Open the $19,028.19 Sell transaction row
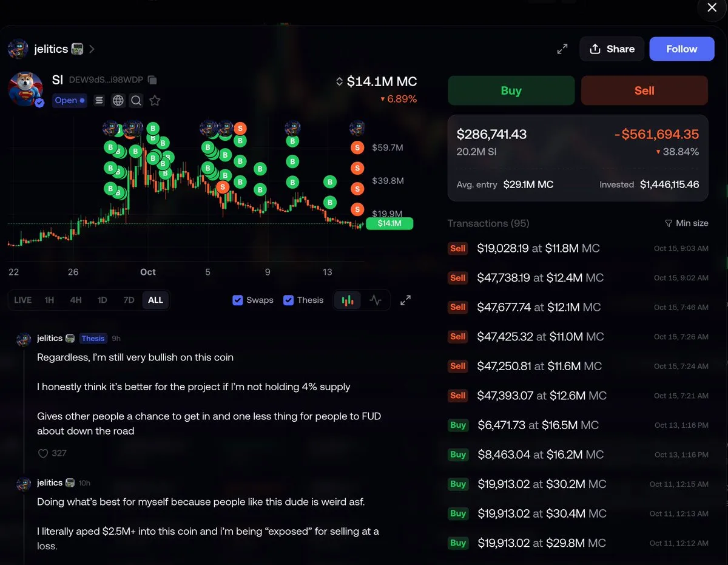 click(578, 248)
